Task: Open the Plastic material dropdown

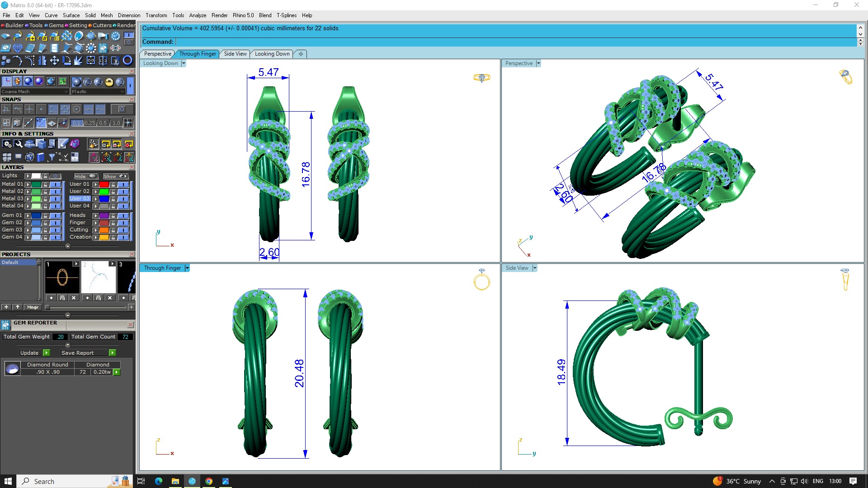Action: (98, 92)
